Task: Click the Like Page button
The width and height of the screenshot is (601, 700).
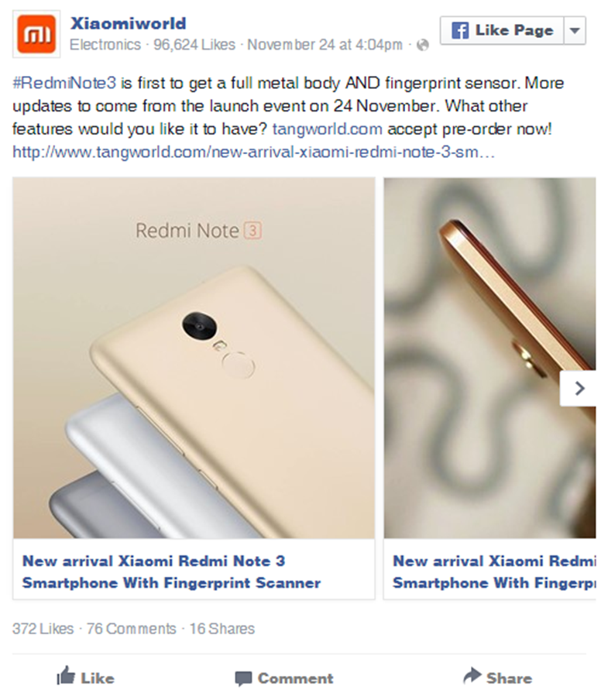Action: (502, 31)
